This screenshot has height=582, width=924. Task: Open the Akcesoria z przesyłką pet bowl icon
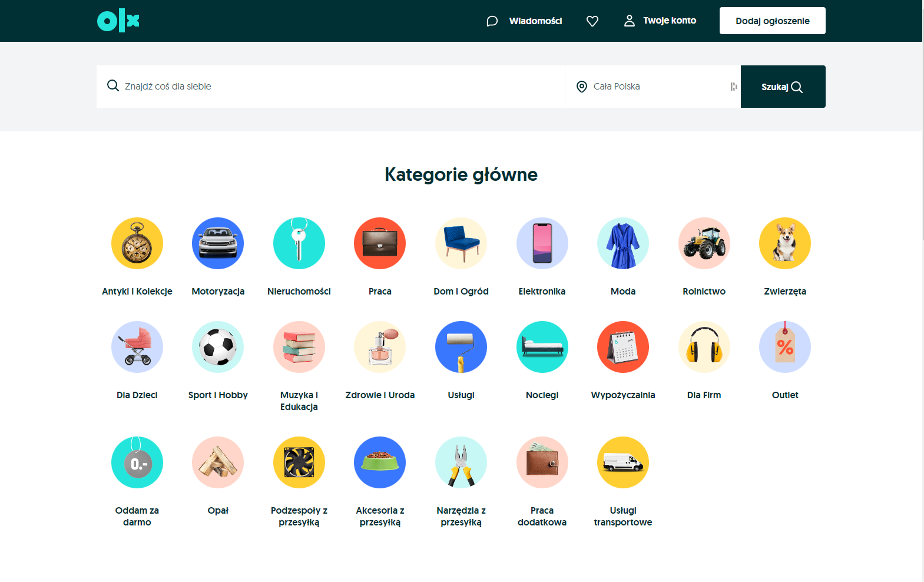pyautogui.click(x=380, y=462)
